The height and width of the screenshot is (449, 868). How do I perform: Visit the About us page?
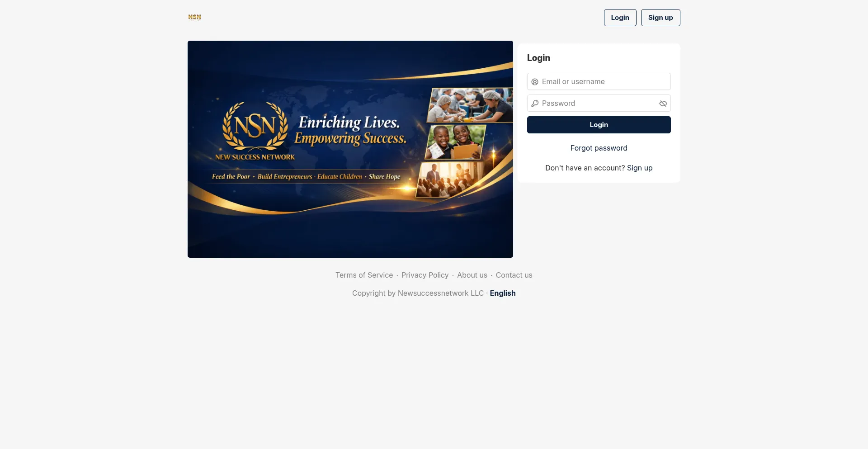click(x=472, y=275)
